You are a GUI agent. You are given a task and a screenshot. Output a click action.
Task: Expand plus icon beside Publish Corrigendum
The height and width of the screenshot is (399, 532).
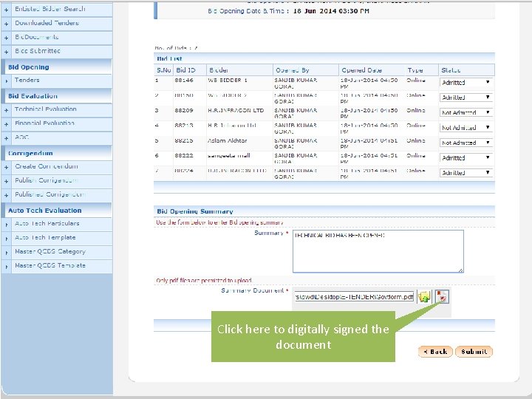6,181
